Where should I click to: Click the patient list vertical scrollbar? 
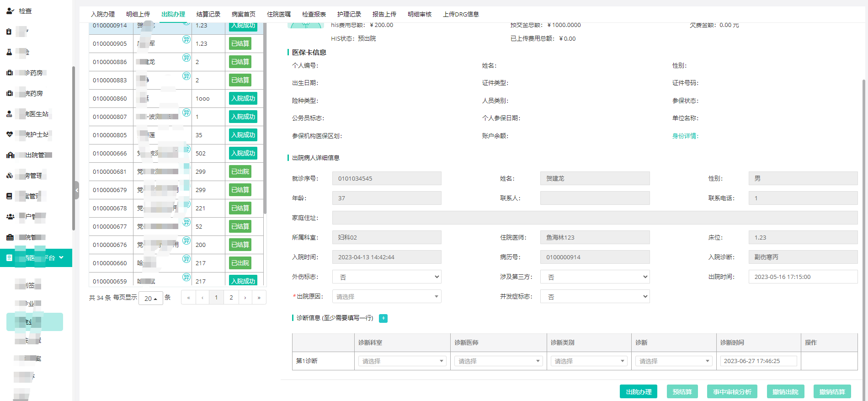click(x=265, y=119)
